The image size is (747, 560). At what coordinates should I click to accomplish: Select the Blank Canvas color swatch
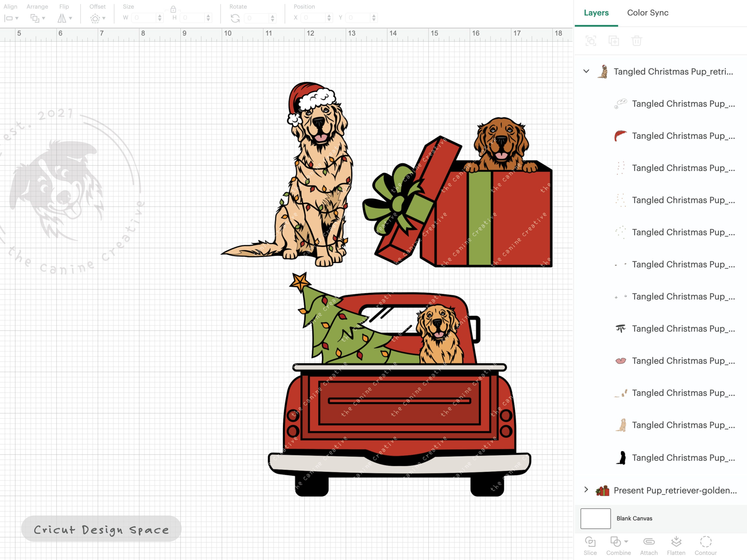click(595, 518)
